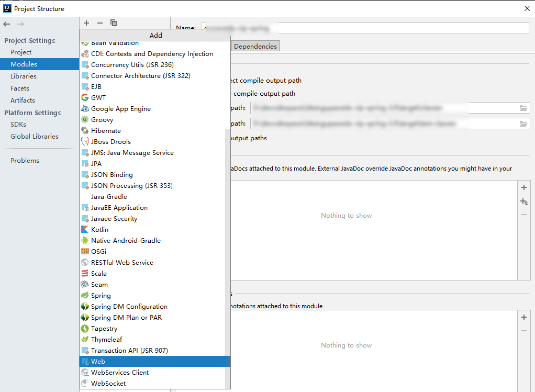Click the Google App Engine icon

pyautogui.click(x=85, y=108)
